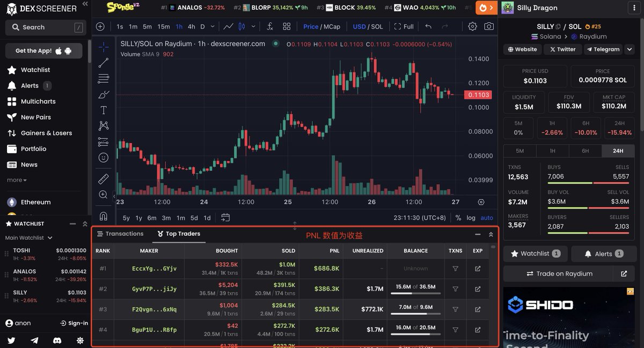Switch to the Transactions tab
The height and width of the screenshot is (348, 644).
(120, 234)
